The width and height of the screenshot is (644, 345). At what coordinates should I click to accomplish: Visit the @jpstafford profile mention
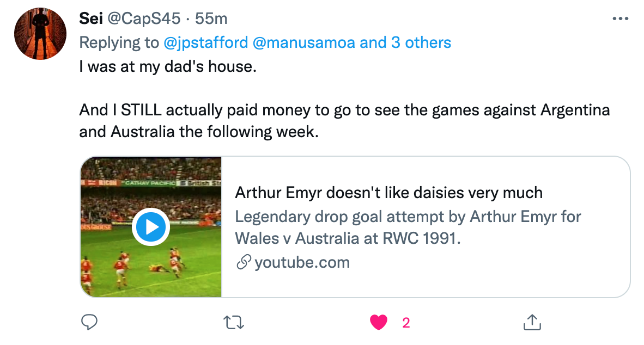[205, 42]
